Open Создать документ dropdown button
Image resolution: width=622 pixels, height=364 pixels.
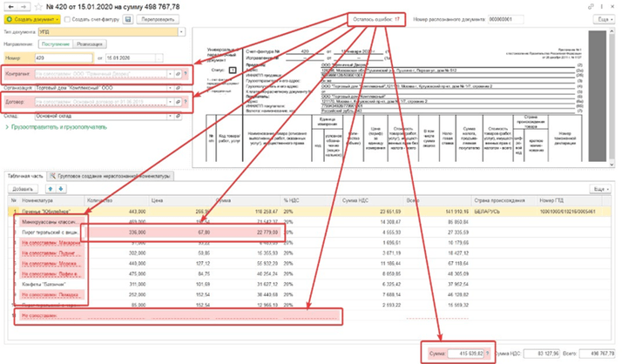(x=32, y=19)
